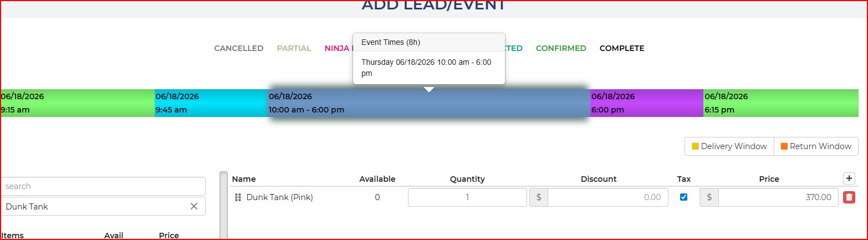
Task: Uncheck the Tax checkbox for Dunk Tank
Action: (x=683, y=197)
